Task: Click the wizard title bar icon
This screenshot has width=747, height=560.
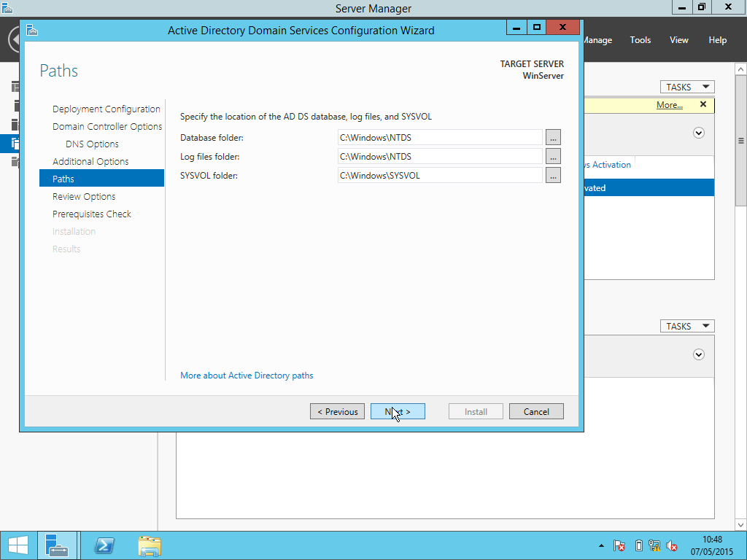Action: pos(32,31)
